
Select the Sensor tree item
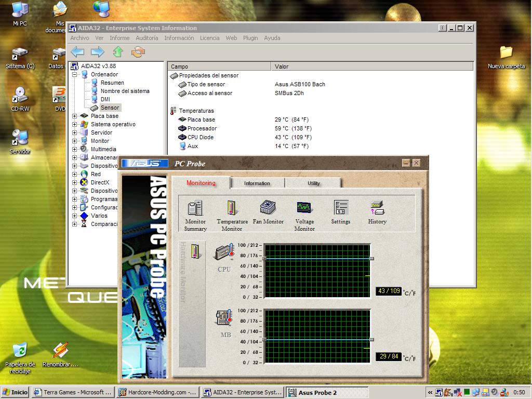pyautogui.click(x=110, y=108)
